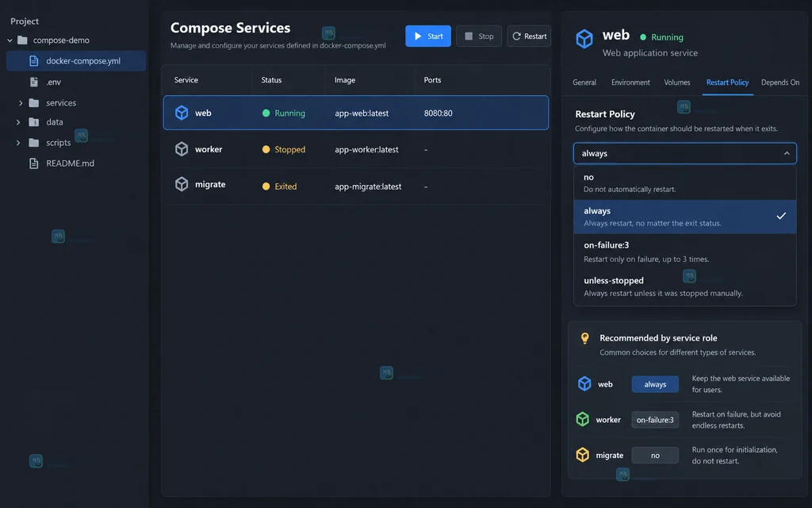Choose the on-failure:3 restart policy option

coord(684,252)
